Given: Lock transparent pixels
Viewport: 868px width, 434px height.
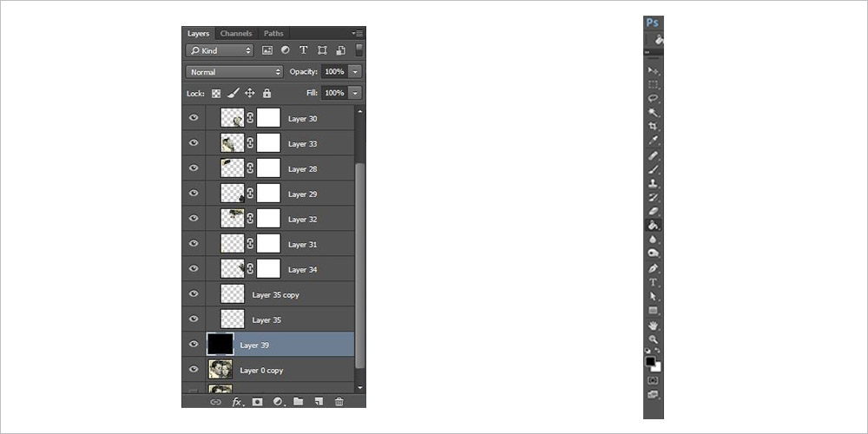Looking at the screenshot, I should [216, 94].
